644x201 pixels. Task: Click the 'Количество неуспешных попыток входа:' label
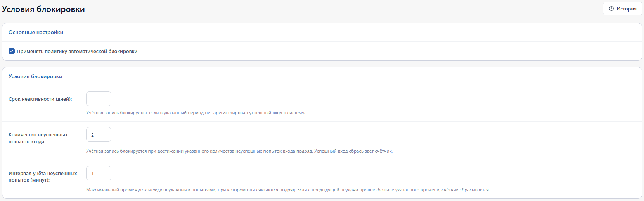click(38, 138)
